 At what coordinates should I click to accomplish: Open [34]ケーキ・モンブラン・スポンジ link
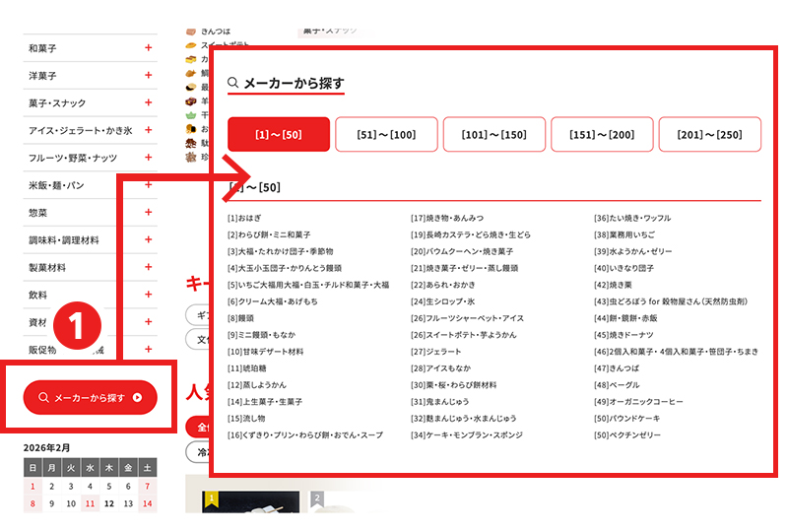pyautogui.click(x=466, y=434)
